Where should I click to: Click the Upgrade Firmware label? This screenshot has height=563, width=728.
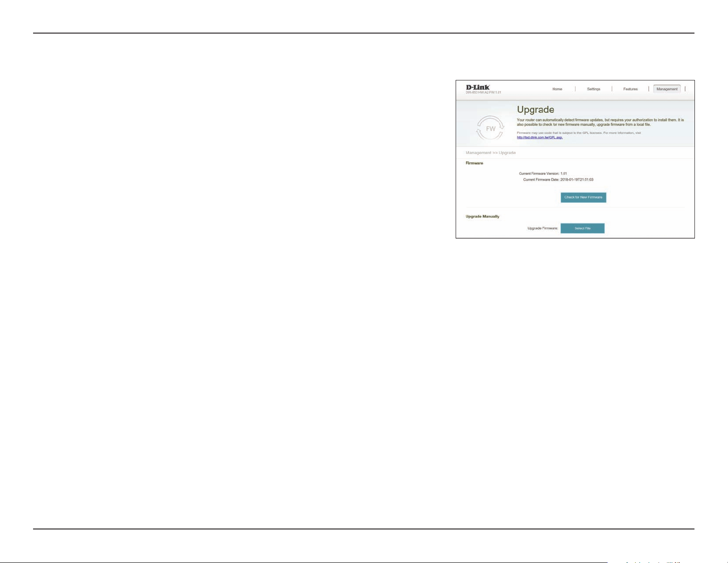tap(542, 228)
